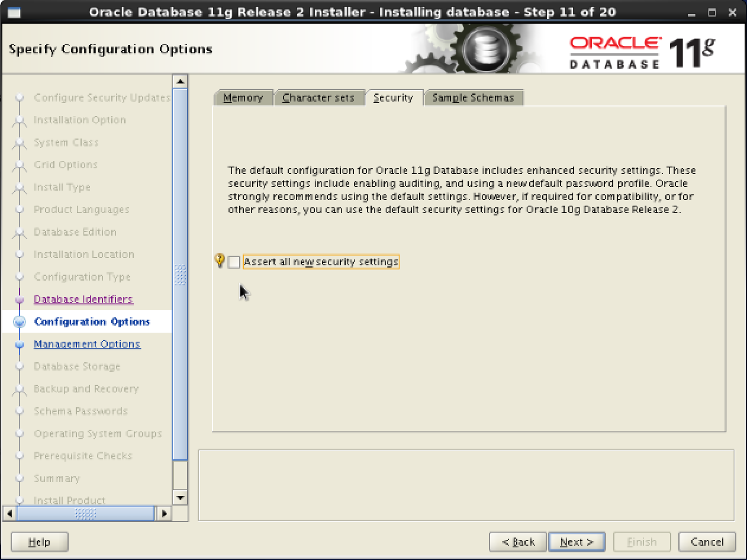Screen dimensions: 747x560
Task: Click the Installation Location step text
Action: pos(84,255)
